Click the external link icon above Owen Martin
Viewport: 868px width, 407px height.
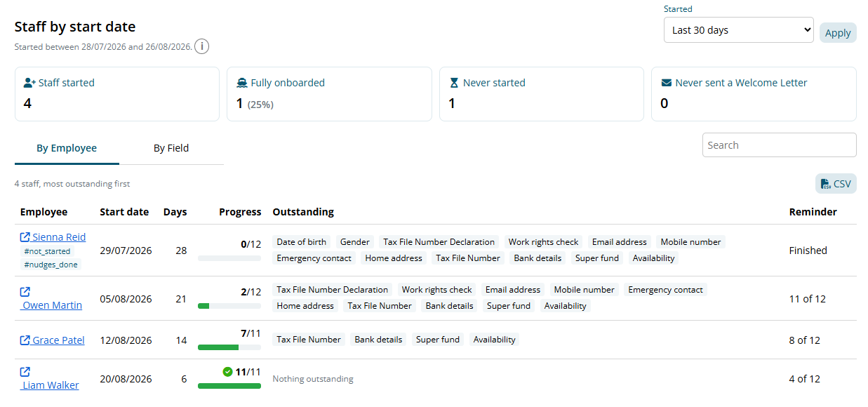[25, 292]
